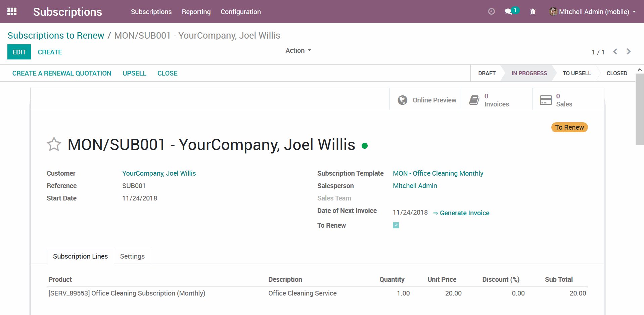This screenshot has height=315, width=644.
Task: Switch to the Settings tab
Action: 132,256
